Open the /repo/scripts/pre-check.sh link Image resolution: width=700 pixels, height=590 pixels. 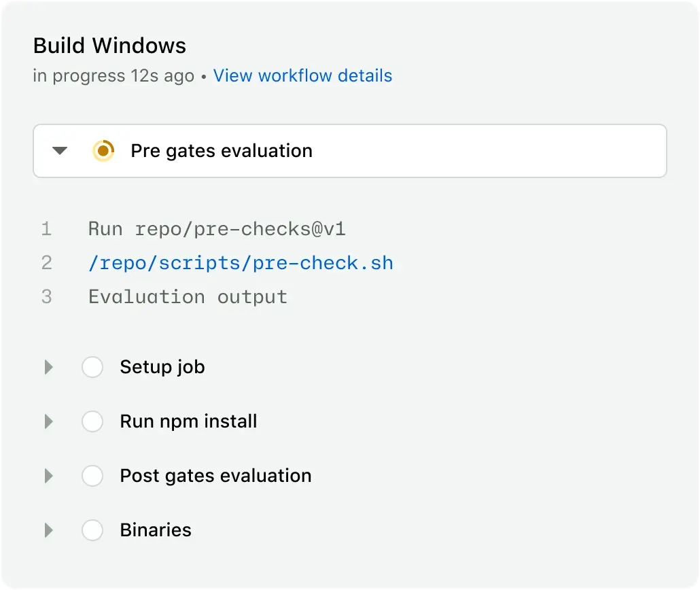tap(241, 263)
